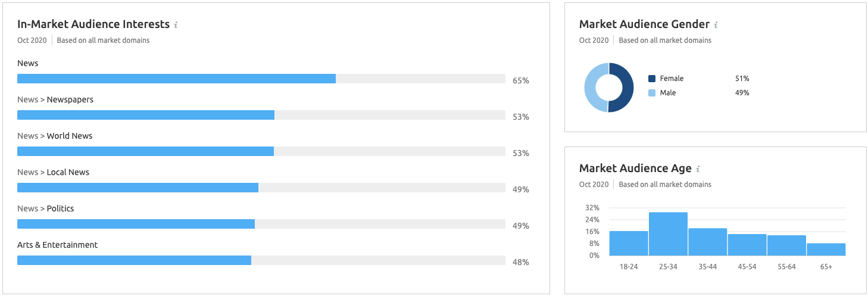Click the Female legend color swatch

[652, 79]
